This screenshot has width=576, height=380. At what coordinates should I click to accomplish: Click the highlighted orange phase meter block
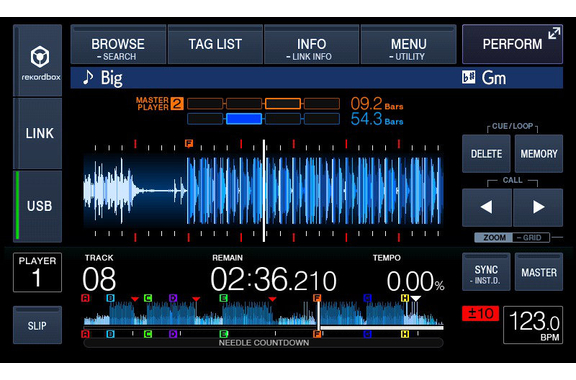tap(283, 104)
